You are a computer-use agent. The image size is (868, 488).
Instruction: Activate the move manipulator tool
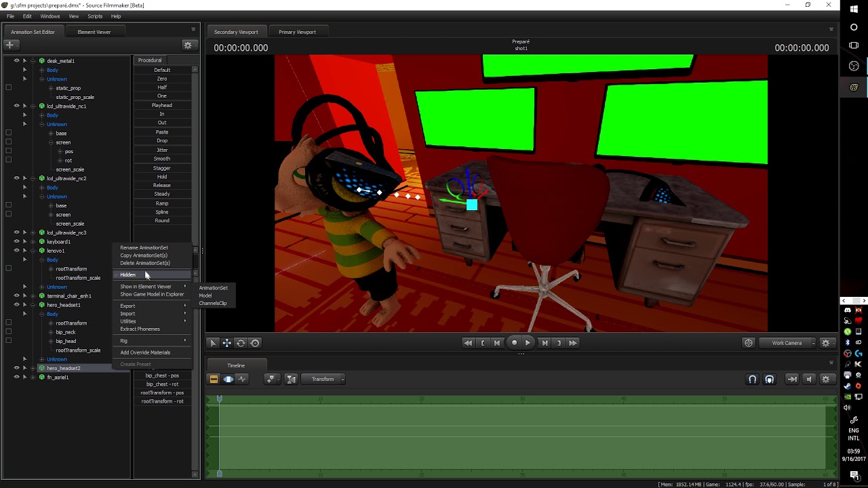coord(227,343)
